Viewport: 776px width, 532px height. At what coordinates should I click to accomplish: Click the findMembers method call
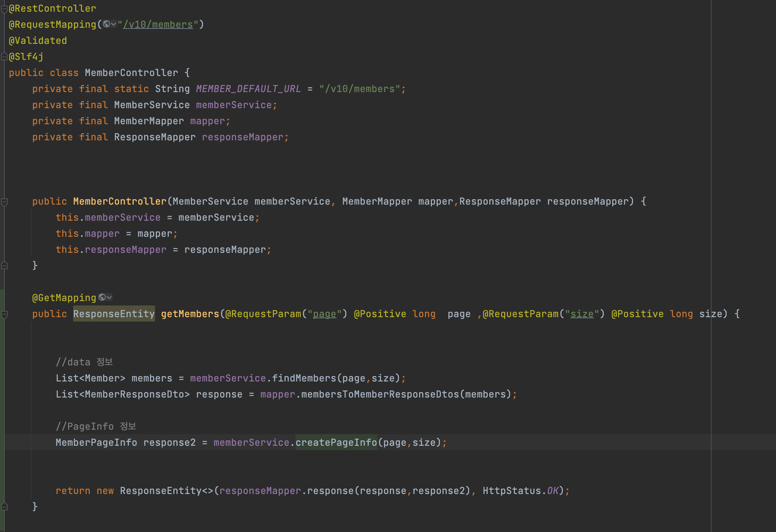point(304,378)
